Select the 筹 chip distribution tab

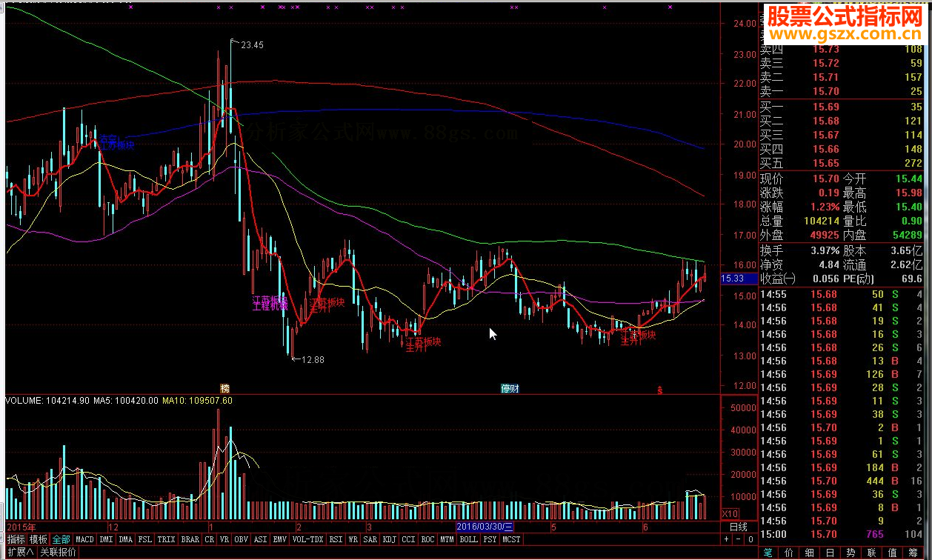(x=913, y=553)
